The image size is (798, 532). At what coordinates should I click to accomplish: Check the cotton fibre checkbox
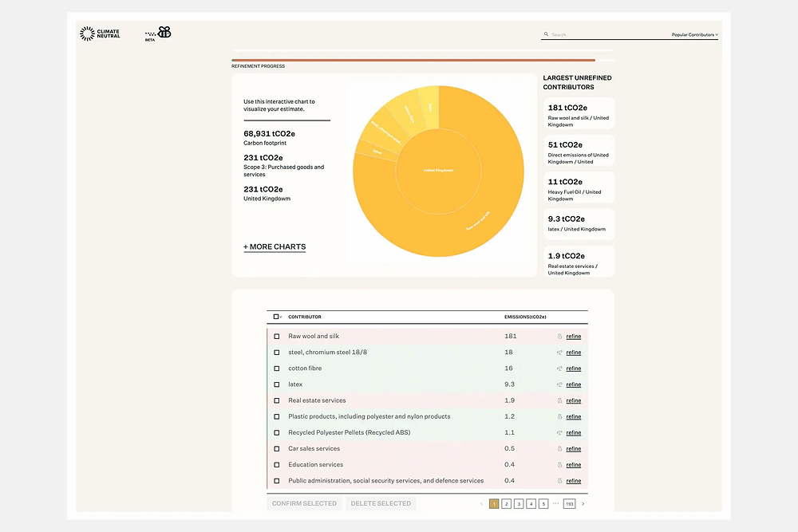277,368
